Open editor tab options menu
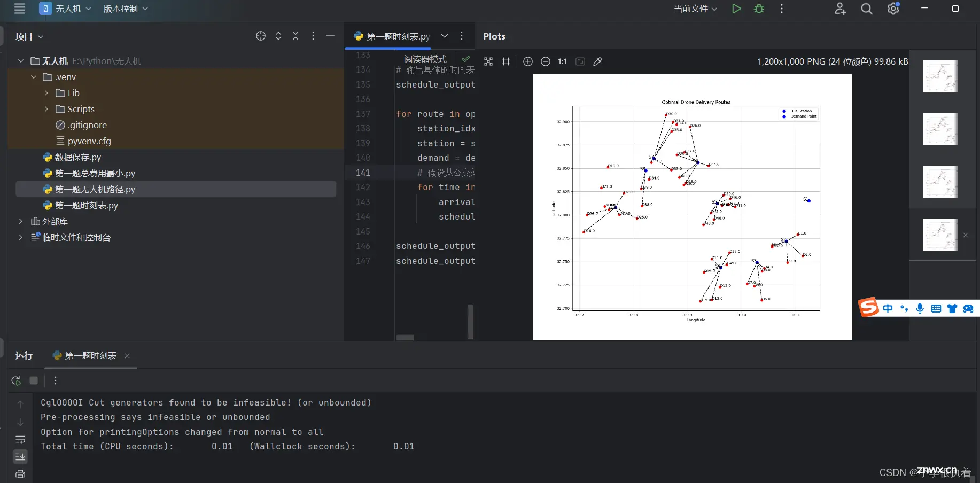 tap(462, 36)
